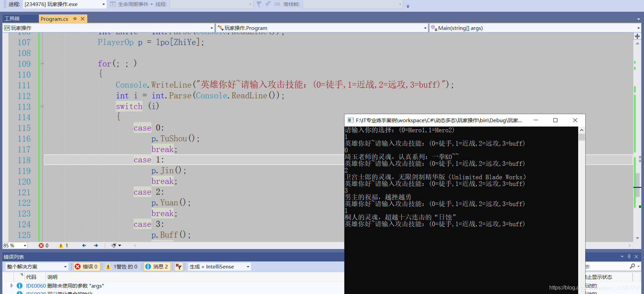Open the error list window options arrow

[622, 257]
